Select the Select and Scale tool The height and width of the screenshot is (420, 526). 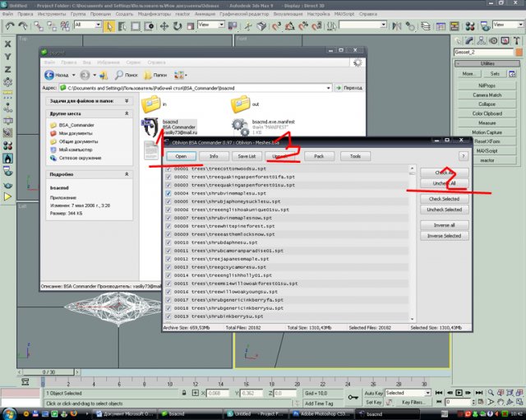click(x=190, y=25)
